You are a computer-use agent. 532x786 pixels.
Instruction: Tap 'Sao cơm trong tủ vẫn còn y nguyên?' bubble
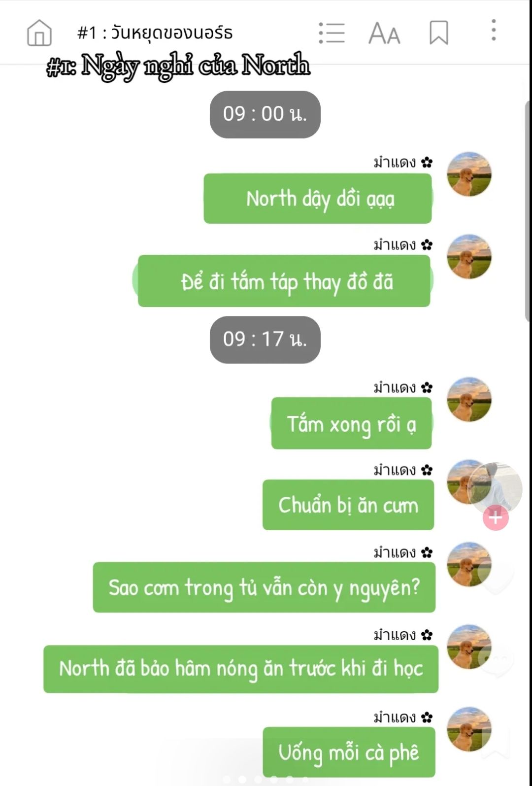click(x=264, y=587)
